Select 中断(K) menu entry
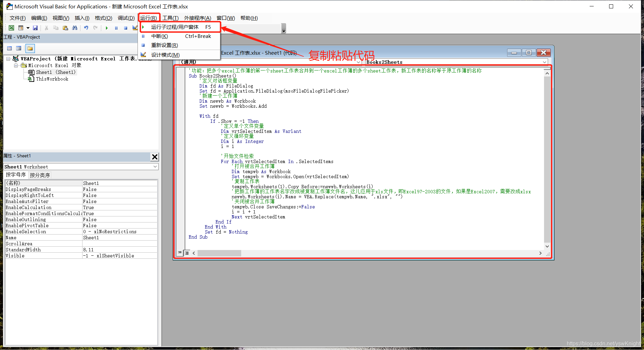Screen dimensions: 644x350 tap(179, 36)
